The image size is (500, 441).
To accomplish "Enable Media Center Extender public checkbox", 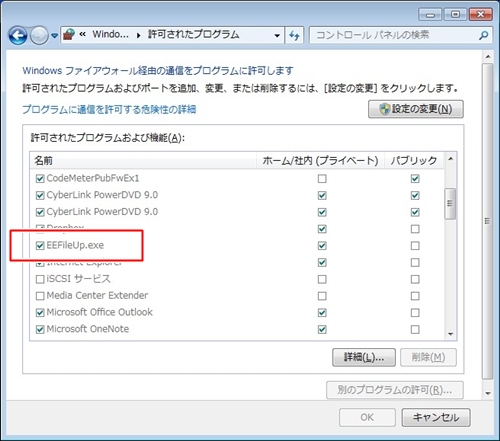I will pyautogui.click(x=415, y=296).
